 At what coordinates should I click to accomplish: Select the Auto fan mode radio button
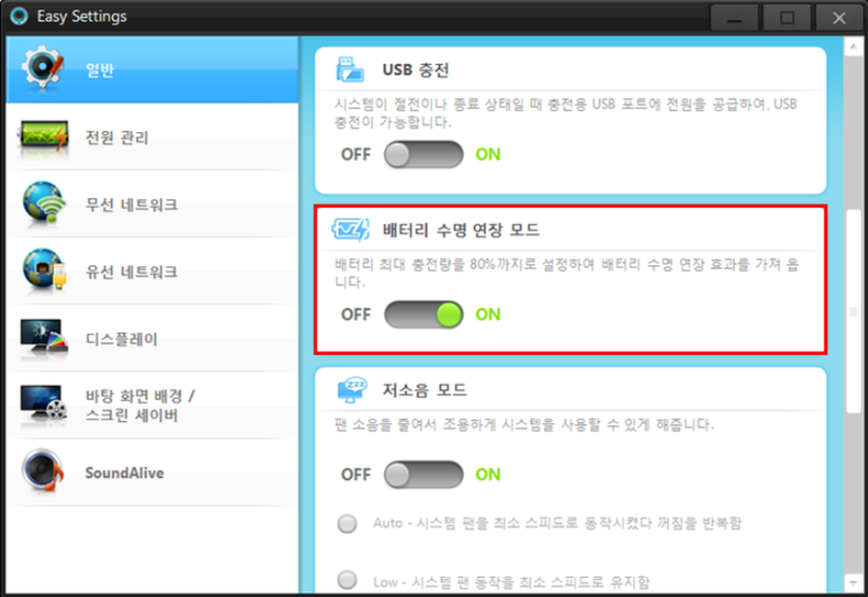pos(347,523)
